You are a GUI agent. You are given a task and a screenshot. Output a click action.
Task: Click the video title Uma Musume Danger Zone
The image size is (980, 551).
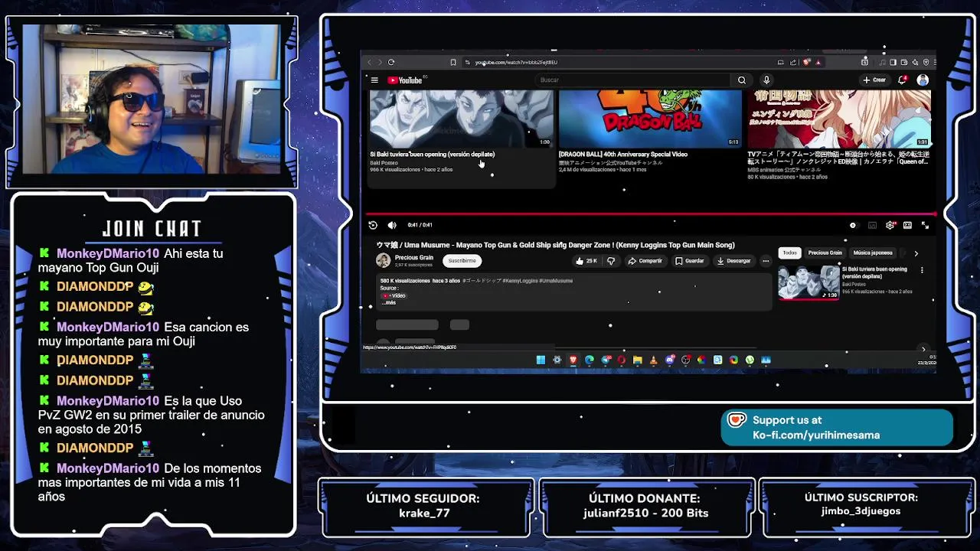point(555,245)
